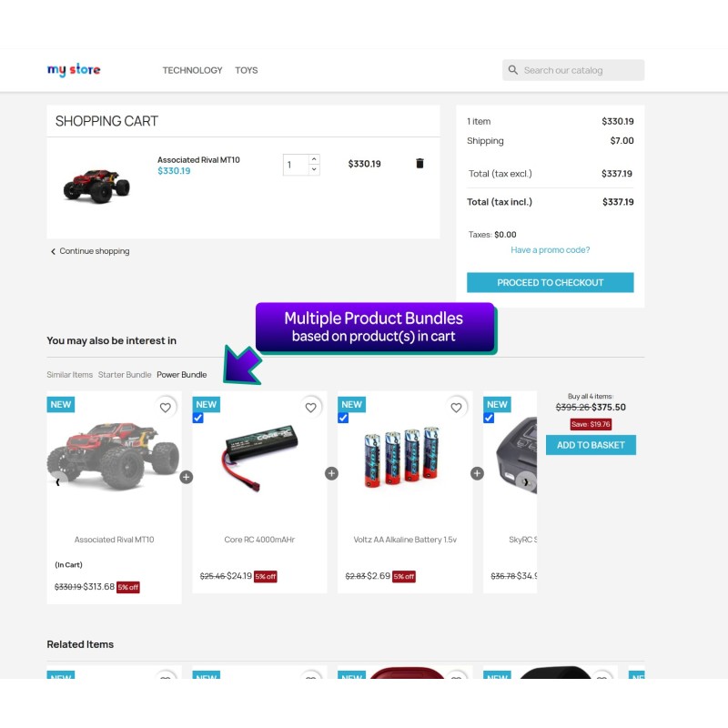Open Associated Rival MT10 cart item link
Screen dimensions: 728x728
[198, 160]
